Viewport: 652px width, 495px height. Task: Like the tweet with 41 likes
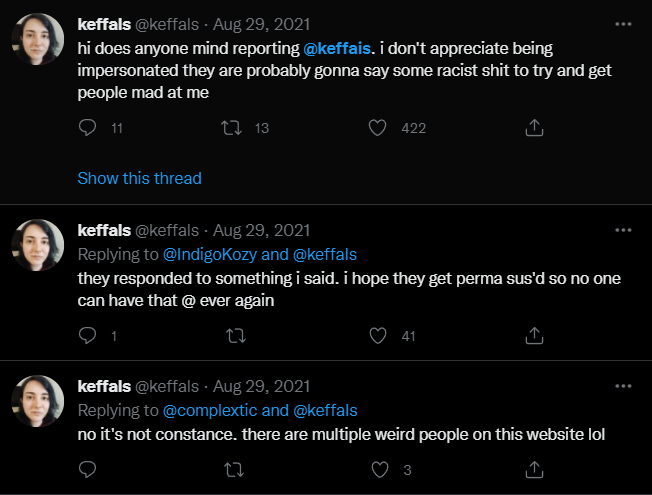tap(378, 335)
